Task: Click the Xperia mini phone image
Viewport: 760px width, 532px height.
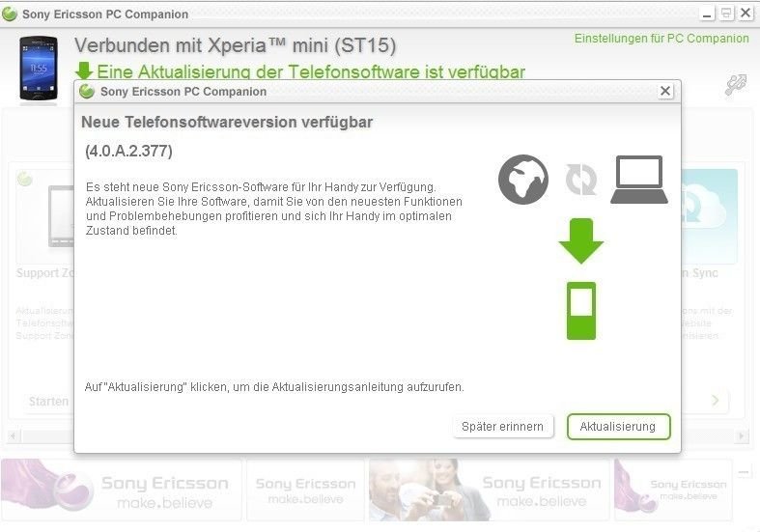Action: pos(39,69)
